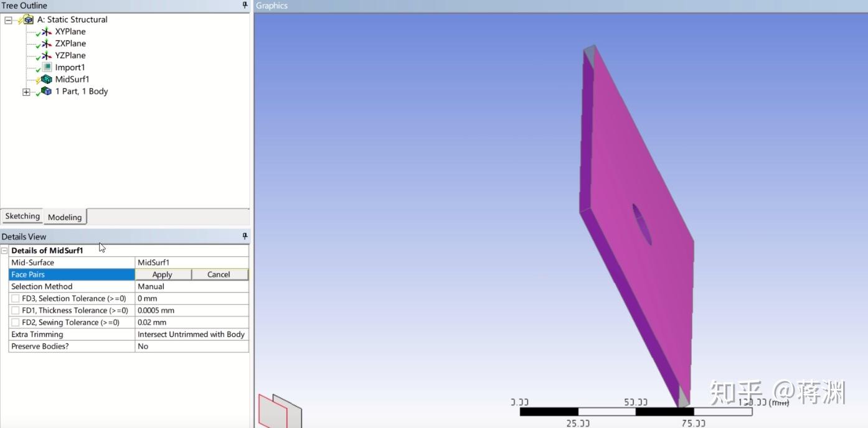Select the MidSurf1 feature icon
Viewport: 868px width, 428px height.
tap(45, 79)
